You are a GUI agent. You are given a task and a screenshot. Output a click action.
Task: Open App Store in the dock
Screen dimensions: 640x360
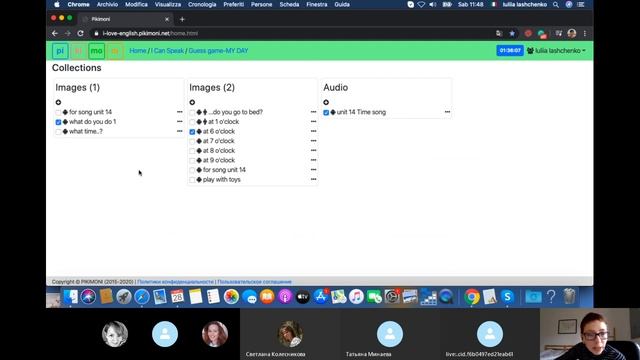(x=320, y=297)
